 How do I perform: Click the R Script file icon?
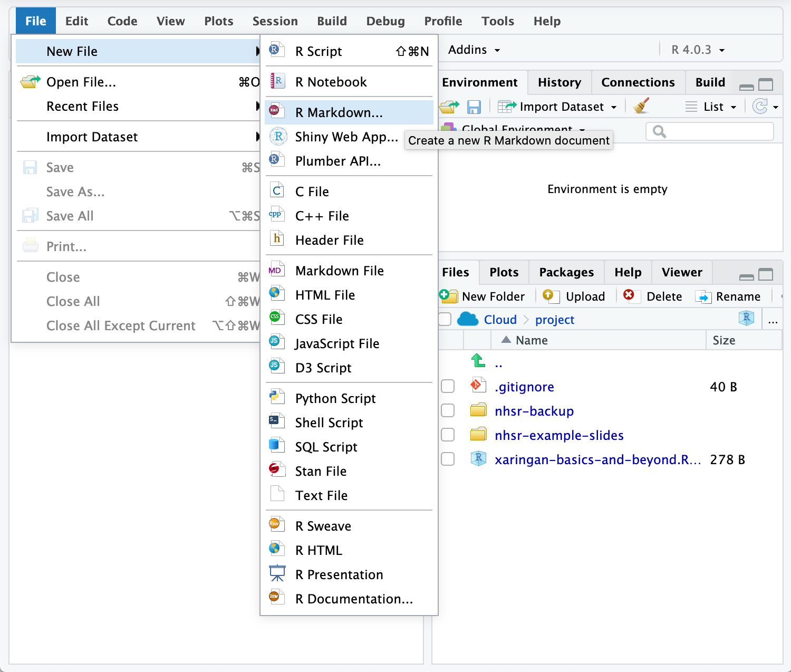276,51
